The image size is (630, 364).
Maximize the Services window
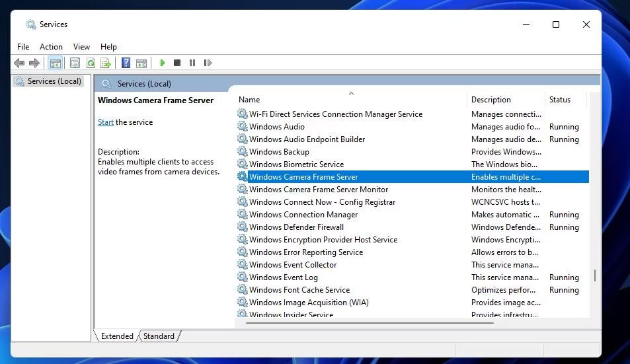pos(556,24)
